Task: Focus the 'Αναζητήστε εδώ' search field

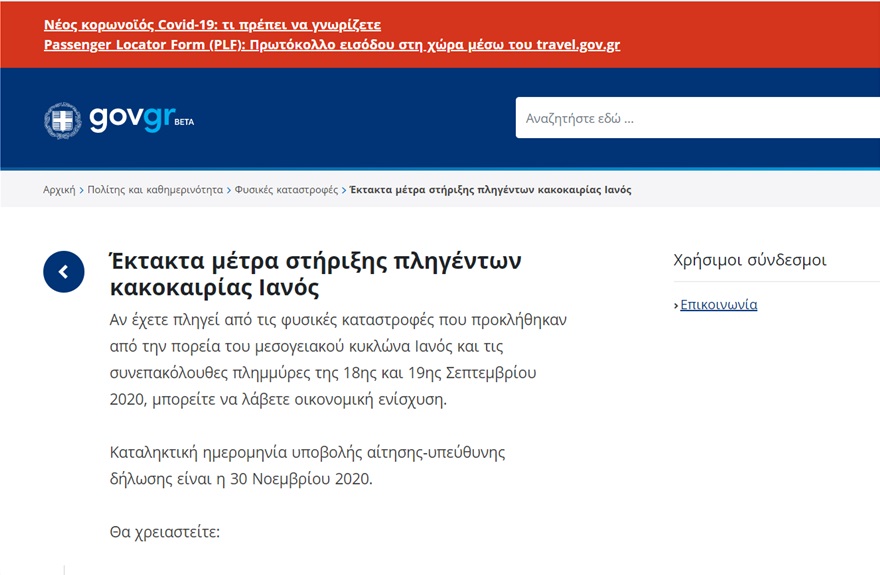Action: pyautogui.click(x=698, y=118)
